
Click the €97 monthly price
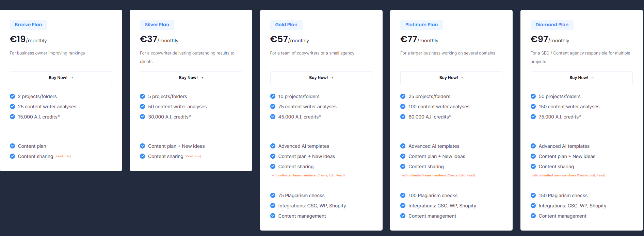click(549, 40)
